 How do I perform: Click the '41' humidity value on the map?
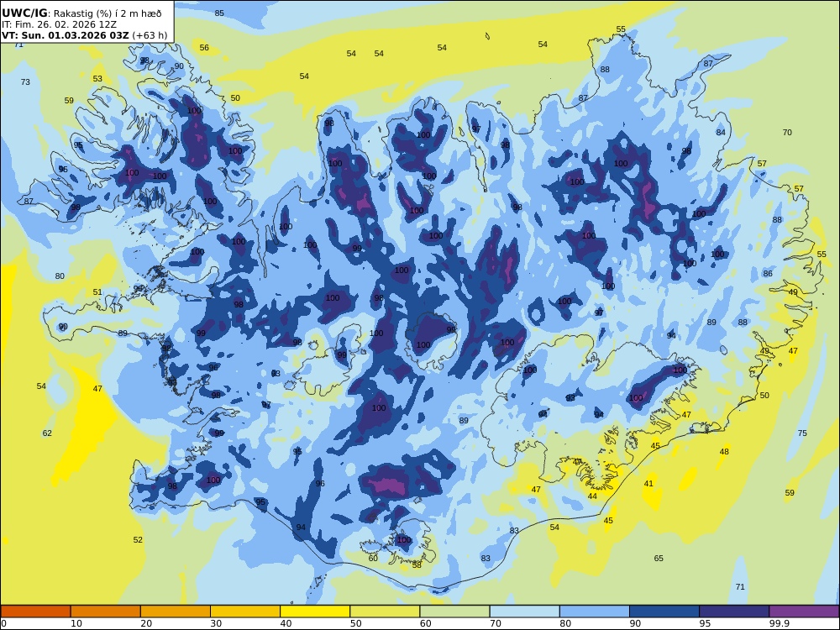click(648, 483)
